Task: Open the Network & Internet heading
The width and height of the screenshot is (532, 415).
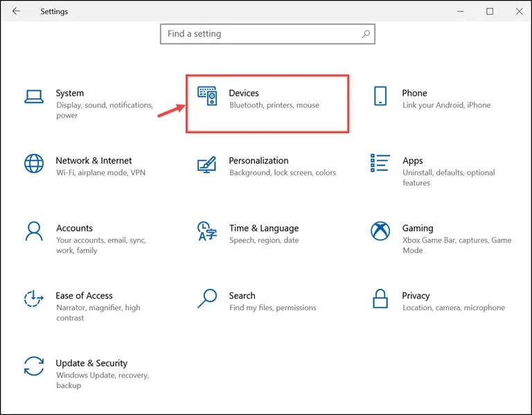Action: point(94,161)
